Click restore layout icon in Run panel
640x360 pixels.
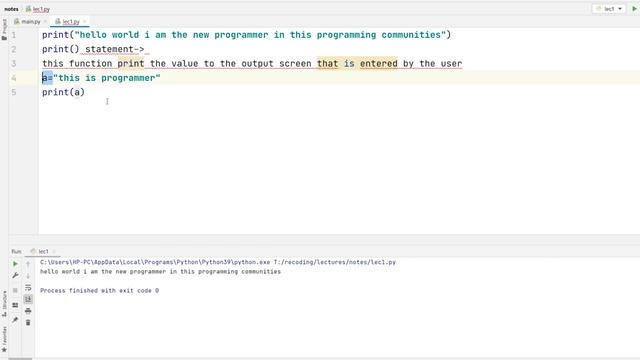coord(15,305)
